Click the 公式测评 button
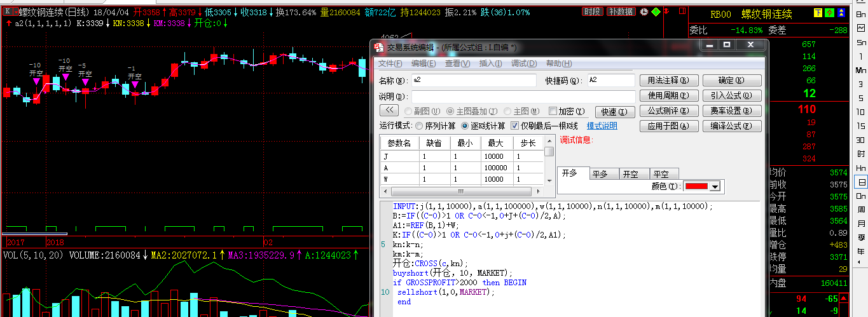 click(x=668, y=111)
